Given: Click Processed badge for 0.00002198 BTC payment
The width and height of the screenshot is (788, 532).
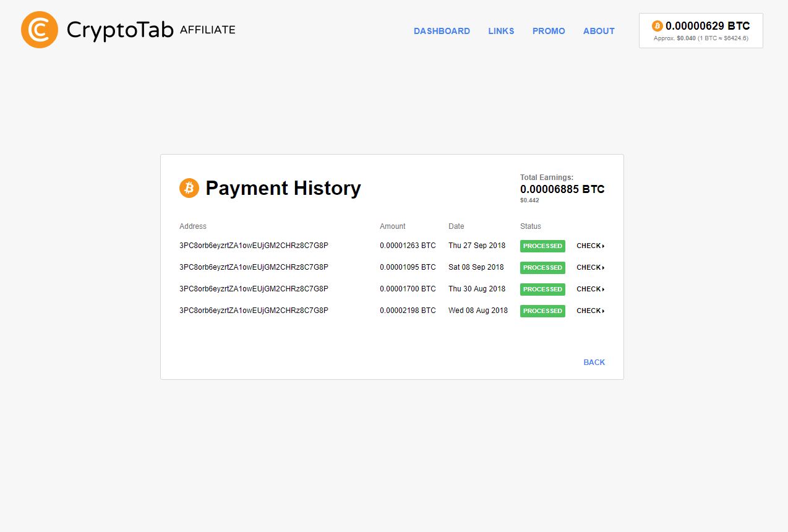Looking at the screenshot, I should 542,311.
